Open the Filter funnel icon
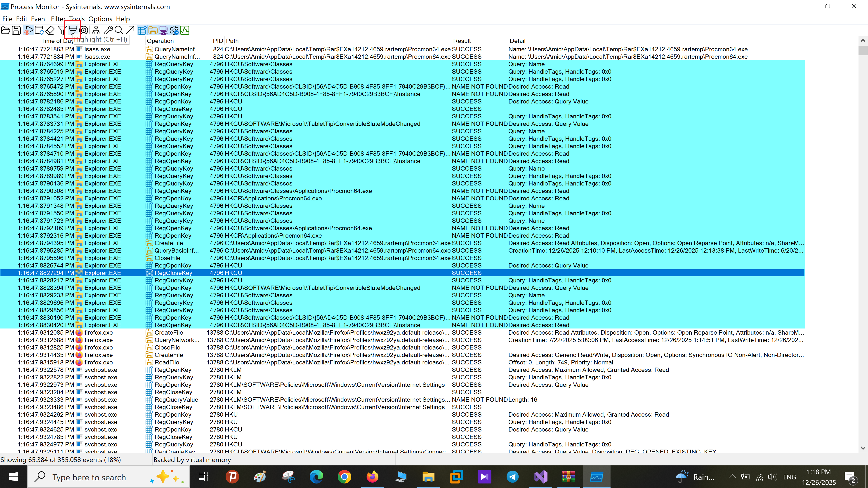 62,30
